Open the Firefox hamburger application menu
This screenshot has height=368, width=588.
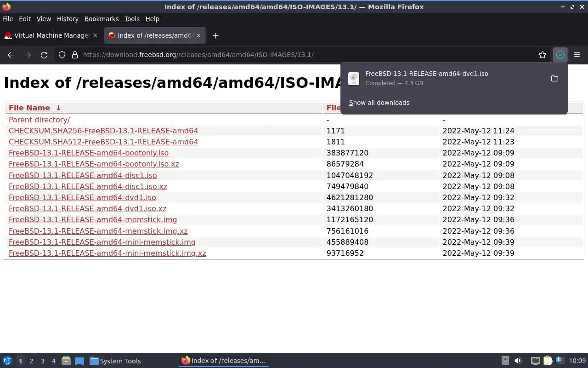[577, 55]
